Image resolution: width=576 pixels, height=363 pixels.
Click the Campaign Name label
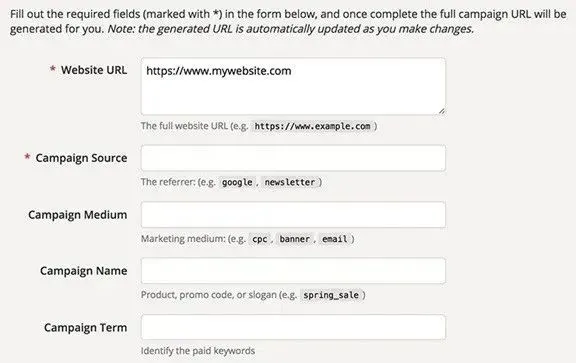(83, 271)
